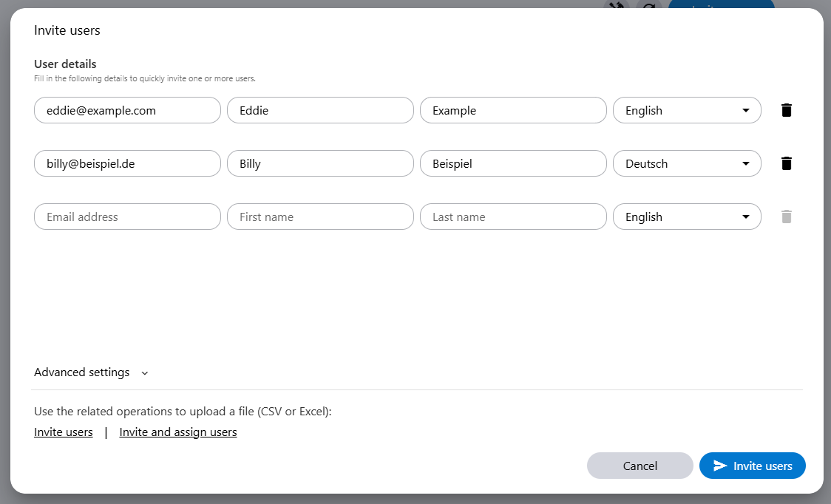Image resolution: width=831 pixels, height=504 pixels.
Task: Click the blue Invite users button
Action: [x=752, y=466]
